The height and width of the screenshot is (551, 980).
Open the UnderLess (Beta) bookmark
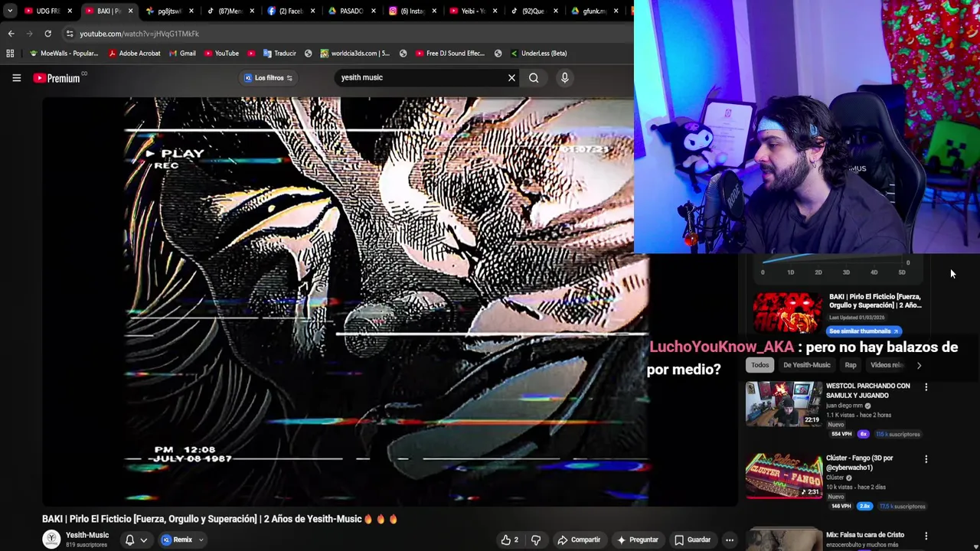538,53
